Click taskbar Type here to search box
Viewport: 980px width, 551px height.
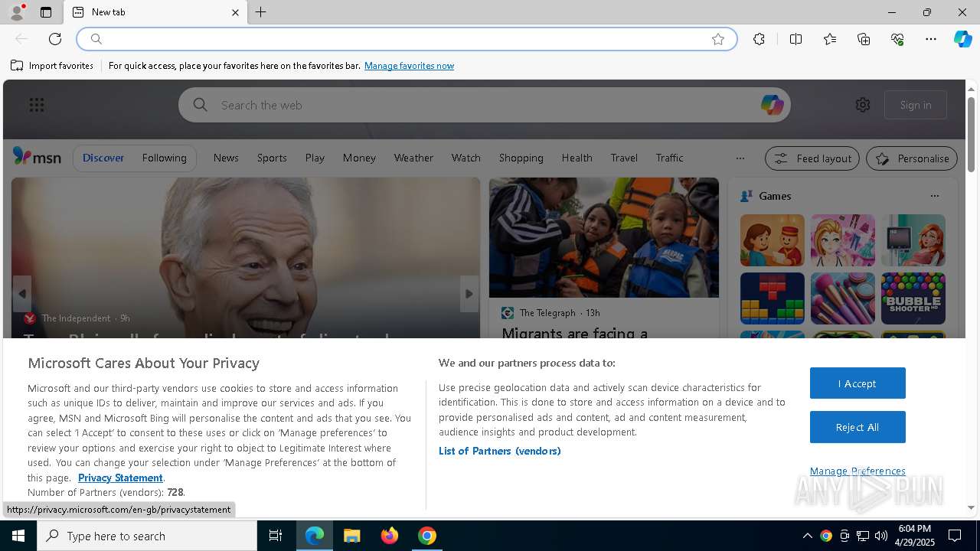pos(147,536)
